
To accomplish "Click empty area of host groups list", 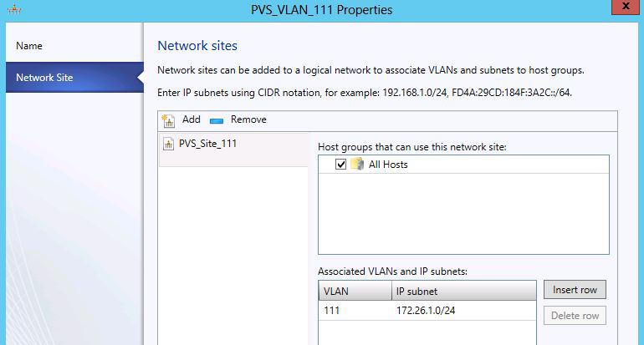I will [463, 213].
